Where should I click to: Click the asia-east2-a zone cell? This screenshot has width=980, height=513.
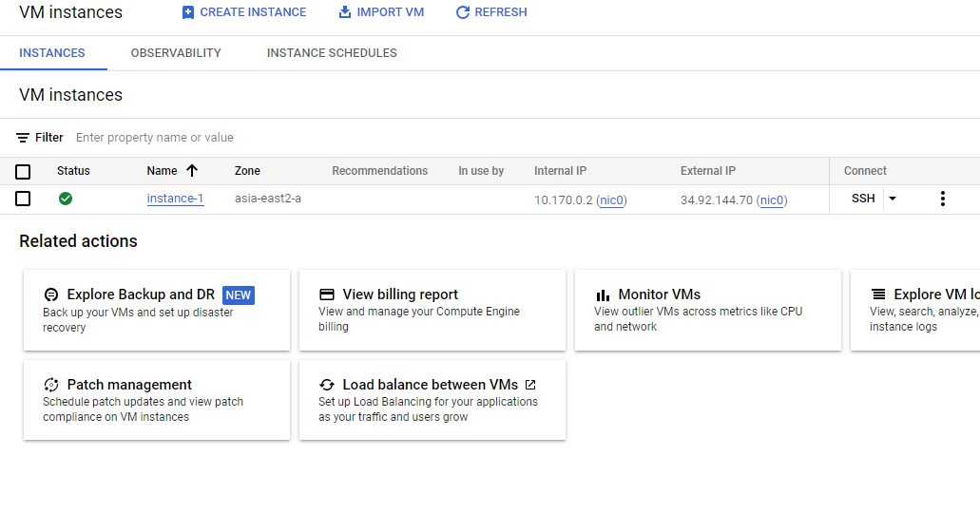[268, 199]
